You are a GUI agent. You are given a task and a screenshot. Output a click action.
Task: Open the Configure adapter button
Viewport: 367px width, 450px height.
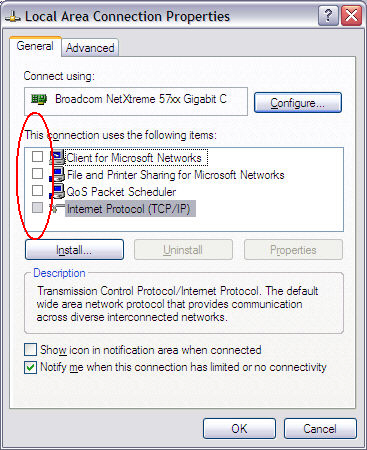[298, 103]
